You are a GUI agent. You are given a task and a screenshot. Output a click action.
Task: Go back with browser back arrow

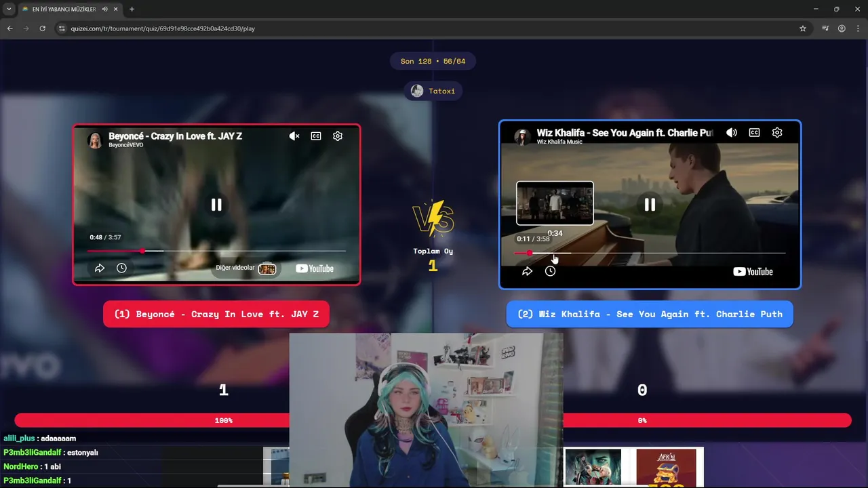pos(9,28)
